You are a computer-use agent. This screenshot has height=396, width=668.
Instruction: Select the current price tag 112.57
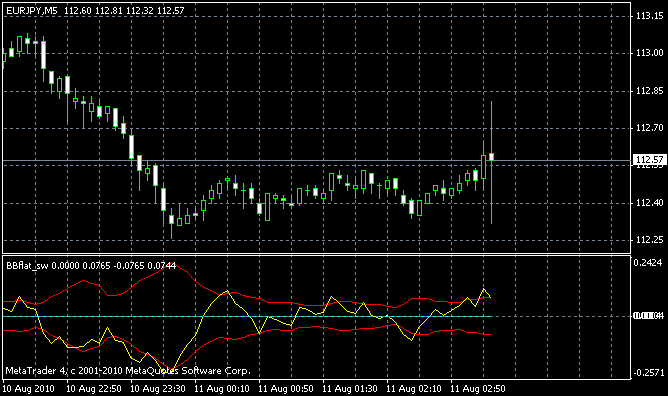pyautogui.click(x=649, y=160)
